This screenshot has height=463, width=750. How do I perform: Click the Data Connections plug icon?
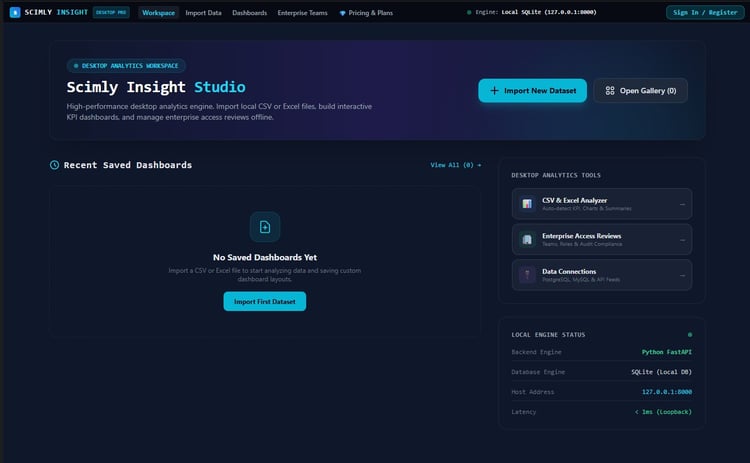pyautogui.click(x=527, y=275)
